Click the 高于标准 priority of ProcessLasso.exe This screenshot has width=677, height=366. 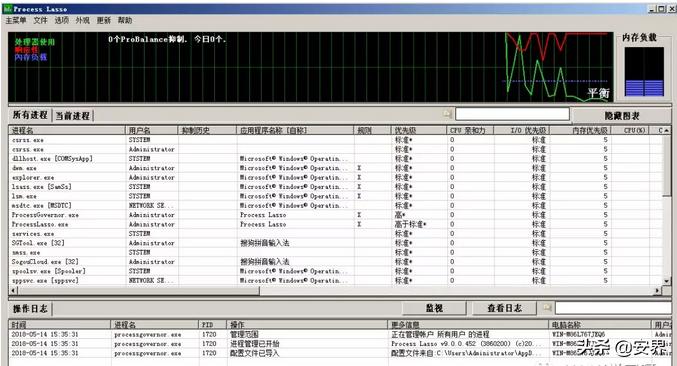point(410,224)
